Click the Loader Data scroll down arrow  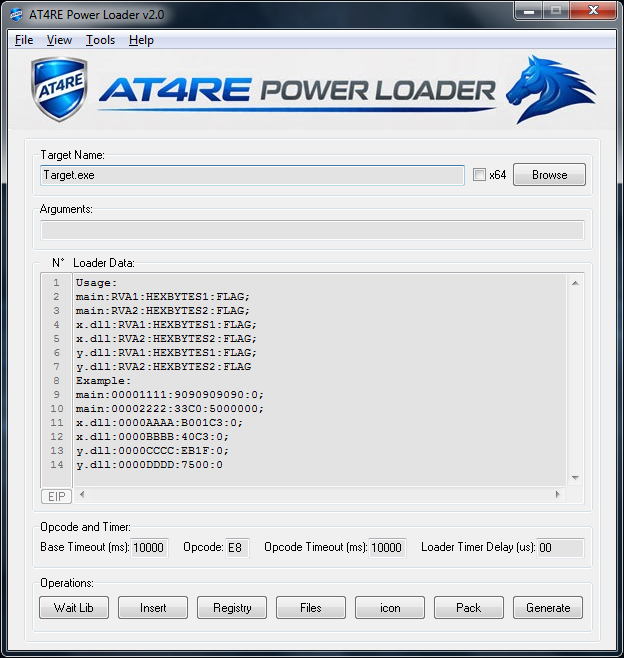click(x=575, y=477)
